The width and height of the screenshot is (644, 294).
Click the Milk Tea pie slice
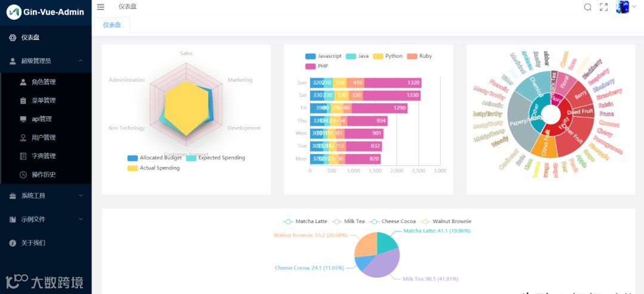[x=384, y=265]
